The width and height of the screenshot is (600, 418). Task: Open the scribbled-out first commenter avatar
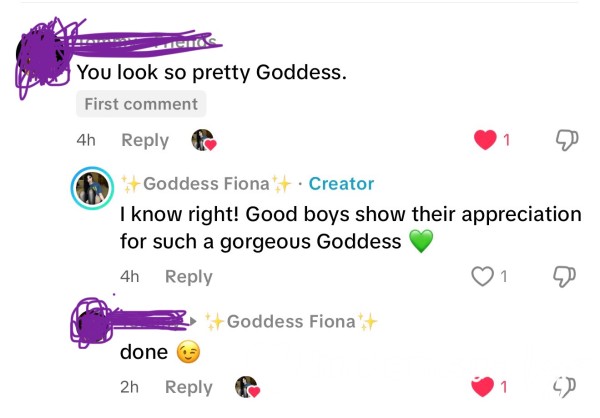point(42,57)
